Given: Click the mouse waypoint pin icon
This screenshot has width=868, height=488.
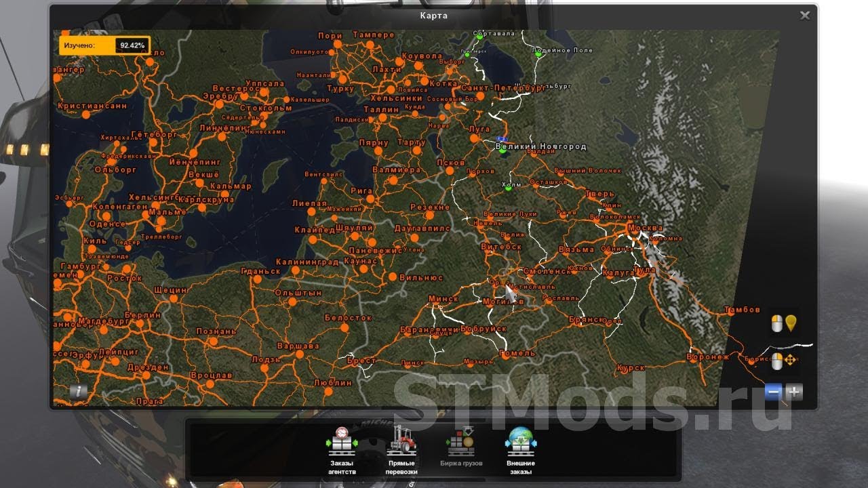Looking at the screenshot, I should [784, 324].
